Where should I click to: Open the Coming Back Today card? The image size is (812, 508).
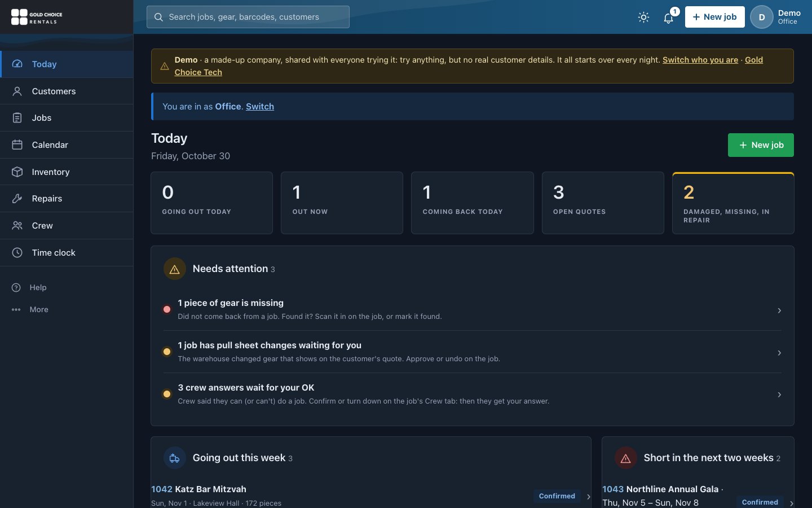pyautogui.click(x=473, y=203)
